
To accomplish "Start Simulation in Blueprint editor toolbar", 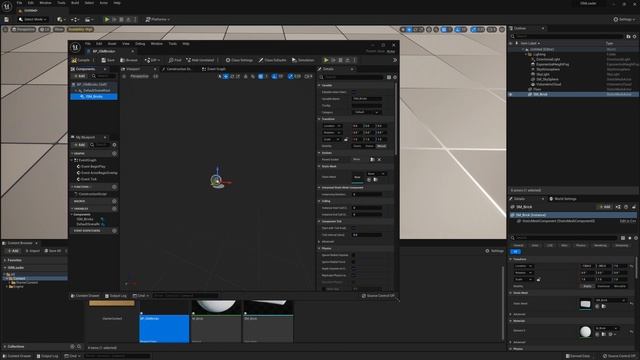I will 303,60.
